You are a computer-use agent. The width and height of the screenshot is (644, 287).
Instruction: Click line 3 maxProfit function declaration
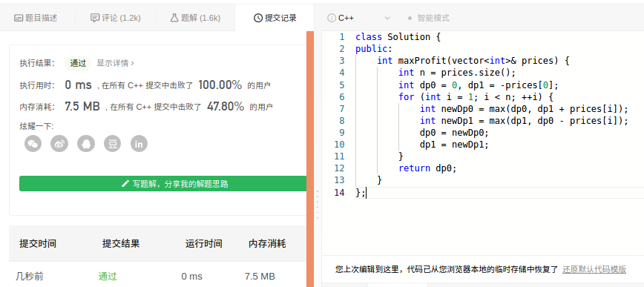[x=473, y=61]
